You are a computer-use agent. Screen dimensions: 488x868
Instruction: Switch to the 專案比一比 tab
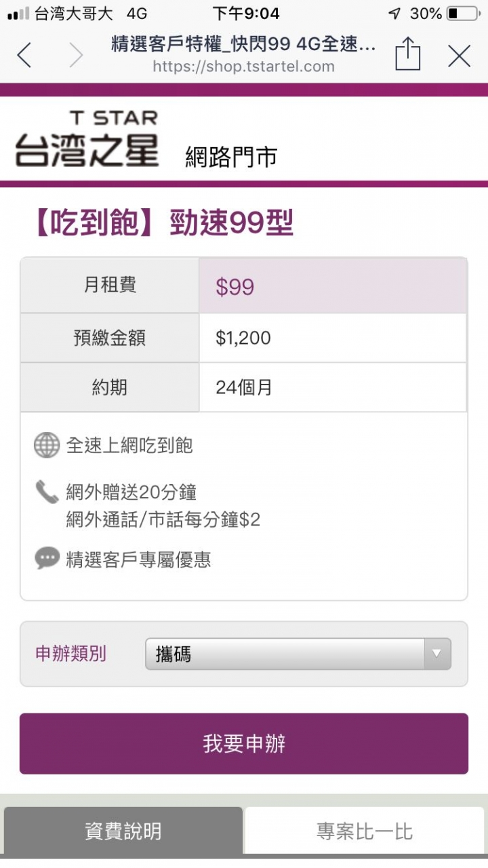coord(365,830)
